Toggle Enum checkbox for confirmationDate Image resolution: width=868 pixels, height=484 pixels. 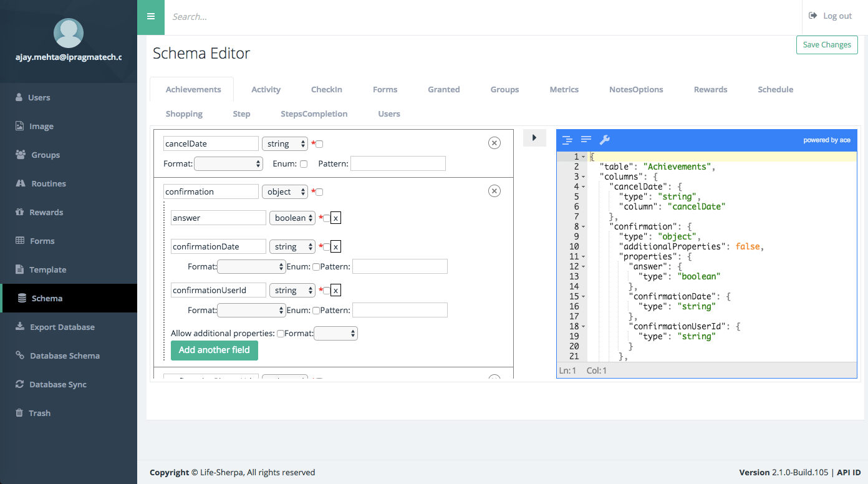click(x=316, y=267)
